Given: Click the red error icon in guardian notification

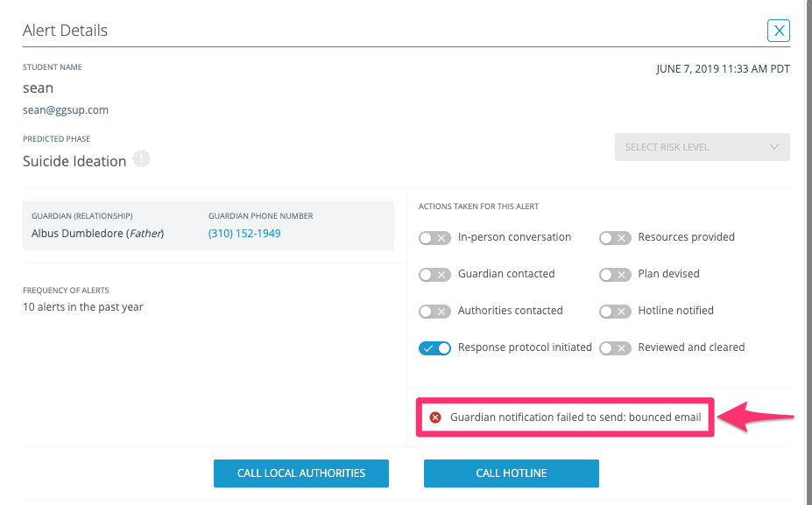Looking at the screenshot, I should tap(435, 417).
